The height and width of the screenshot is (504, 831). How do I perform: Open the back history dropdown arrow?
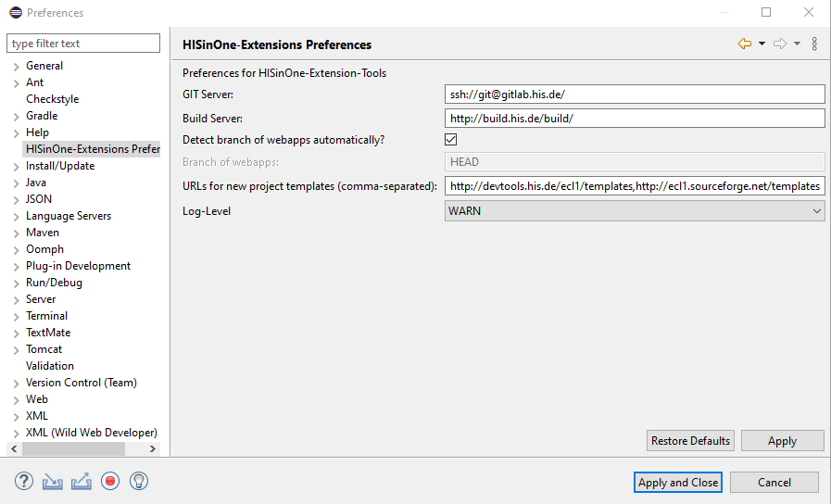coord(762,44)
